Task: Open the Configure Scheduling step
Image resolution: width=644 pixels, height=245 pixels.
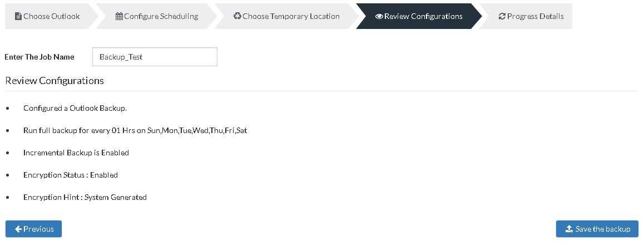Action: (x=156, y=17)
